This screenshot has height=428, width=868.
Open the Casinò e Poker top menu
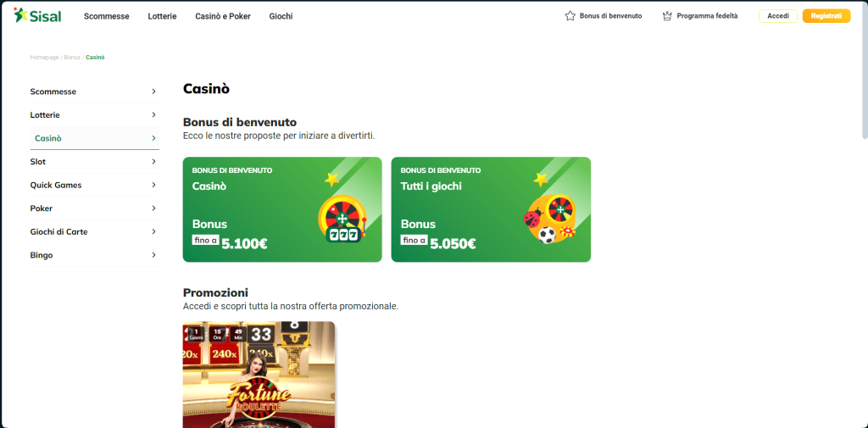coord(223,16)
